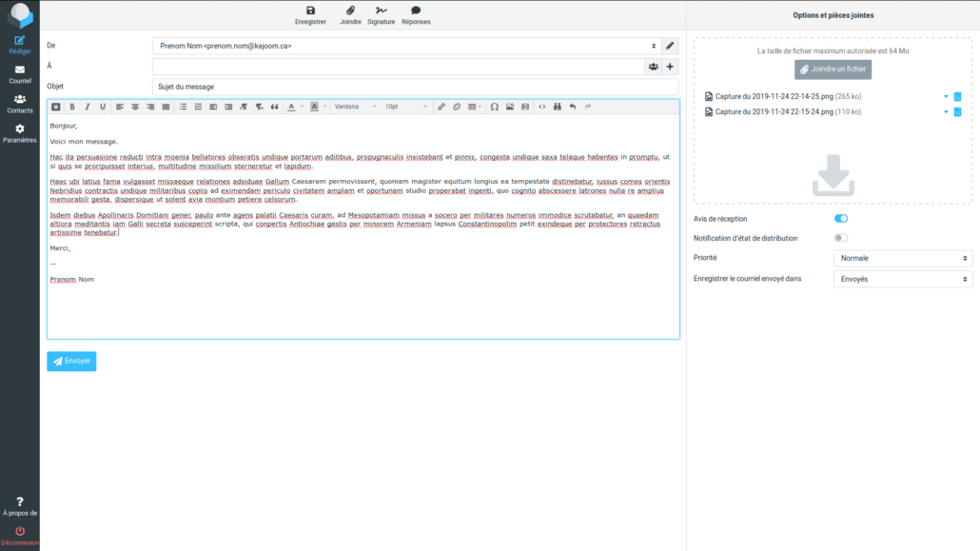Redo the last edit
This screenshot has width=980, height=551.
(588, 107)
